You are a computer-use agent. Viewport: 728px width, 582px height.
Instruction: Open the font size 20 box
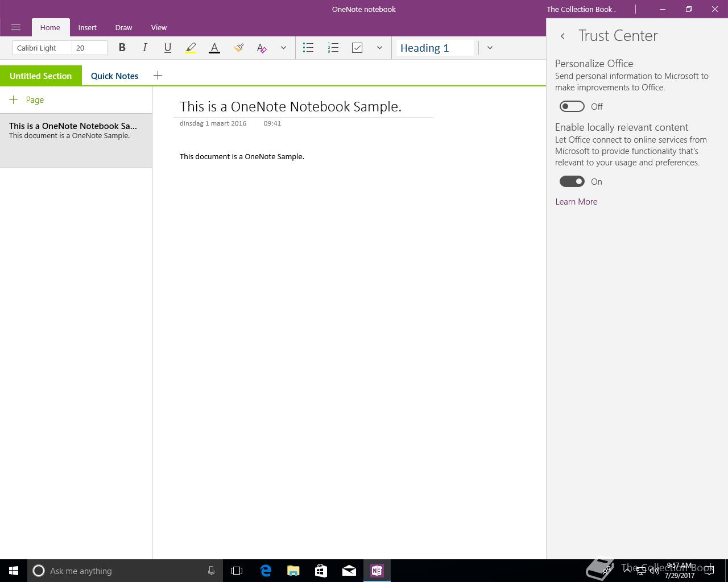(89, 48)
